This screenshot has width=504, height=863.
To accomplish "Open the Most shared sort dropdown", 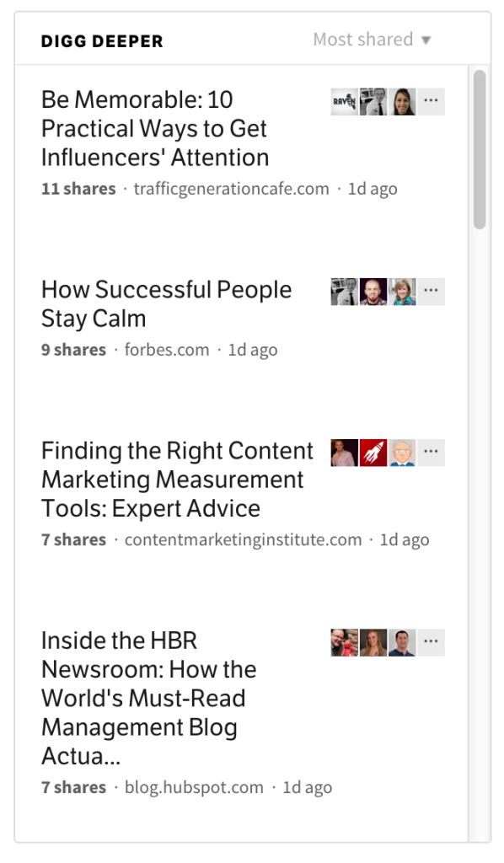I will click(x=372, y=40).
